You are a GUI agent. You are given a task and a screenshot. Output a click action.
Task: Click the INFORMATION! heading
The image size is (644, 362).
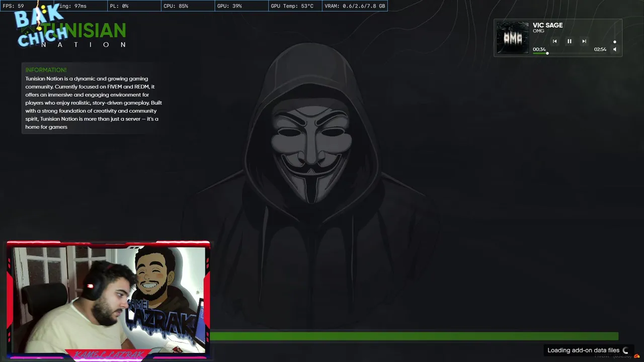coord(46,70)
